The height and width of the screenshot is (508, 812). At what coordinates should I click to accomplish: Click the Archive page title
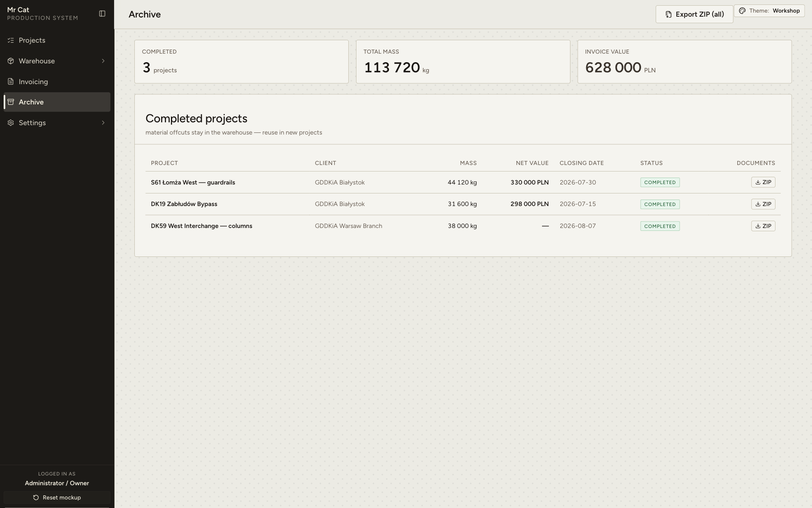click(145, 14)
